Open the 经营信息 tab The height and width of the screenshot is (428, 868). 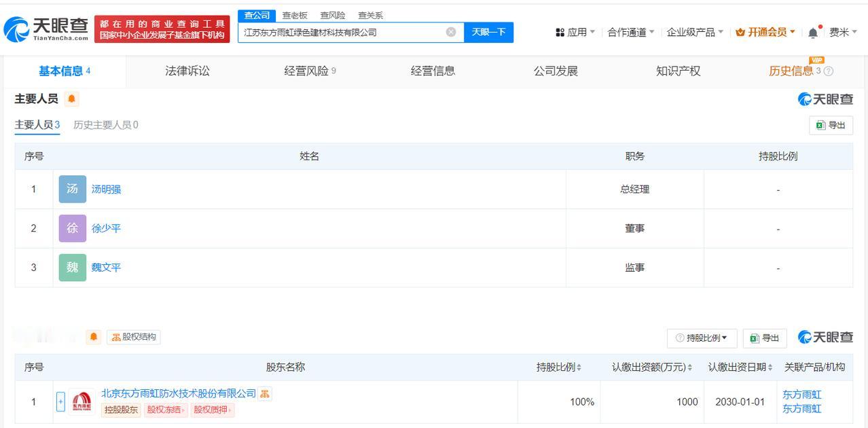(x=433, y=71)
